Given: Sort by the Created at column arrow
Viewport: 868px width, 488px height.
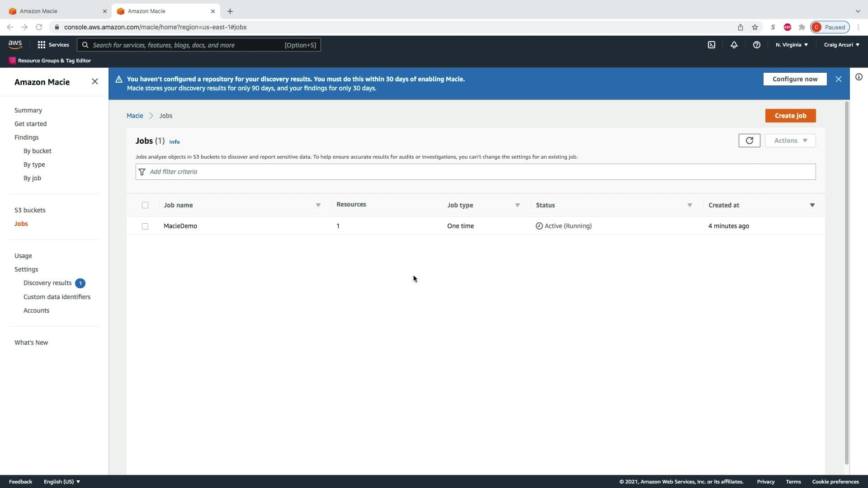Looking at the screenshot, I should pos(812,205).
